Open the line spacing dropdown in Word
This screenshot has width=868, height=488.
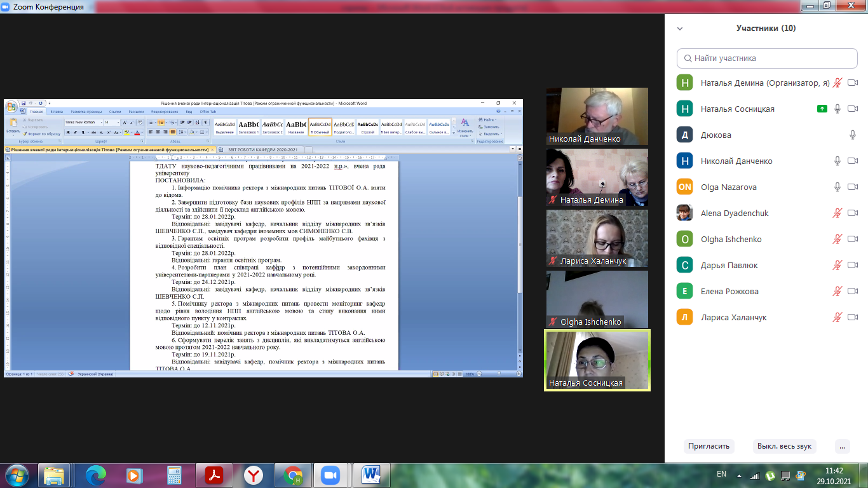(183, 132)
